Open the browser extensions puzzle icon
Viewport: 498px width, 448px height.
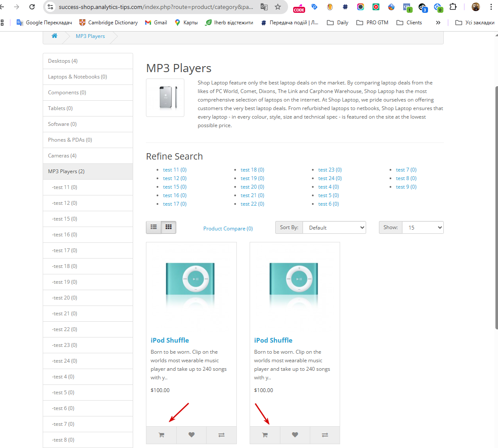[453, 6]
